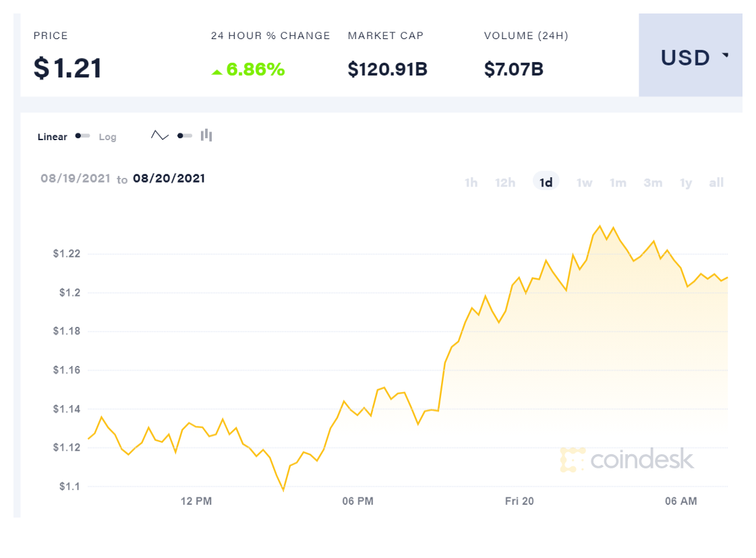
Task: Select the 12h time range
Action: (x=505, y=183)
